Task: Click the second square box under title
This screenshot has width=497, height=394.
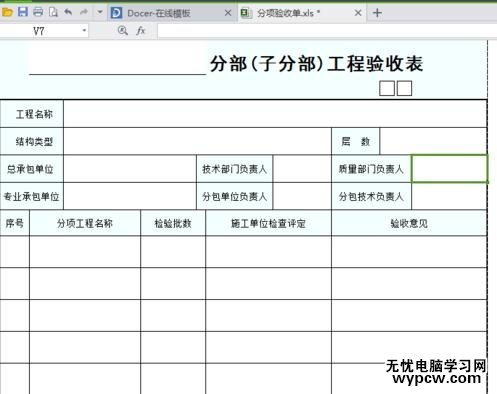Action: (404, 88)
